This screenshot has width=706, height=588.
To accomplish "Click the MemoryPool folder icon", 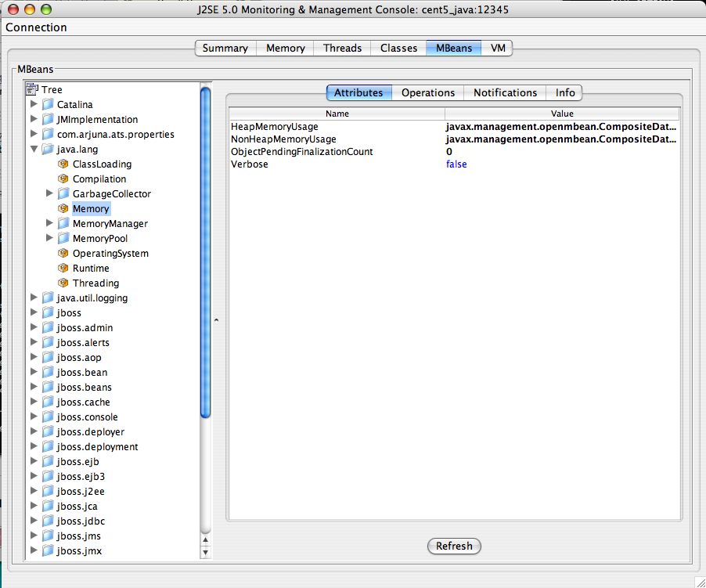I will click(x=63, y=238).
